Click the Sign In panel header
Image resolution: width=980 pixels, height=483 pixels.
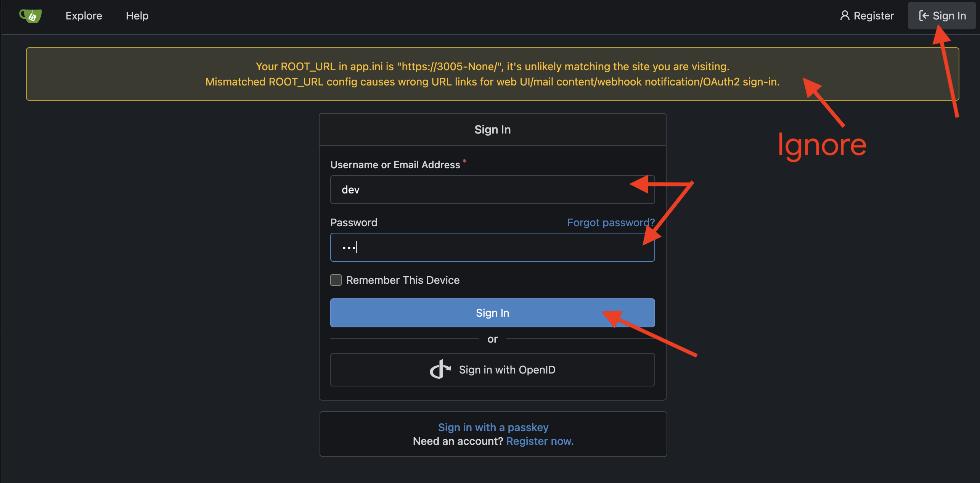[492, 129]
